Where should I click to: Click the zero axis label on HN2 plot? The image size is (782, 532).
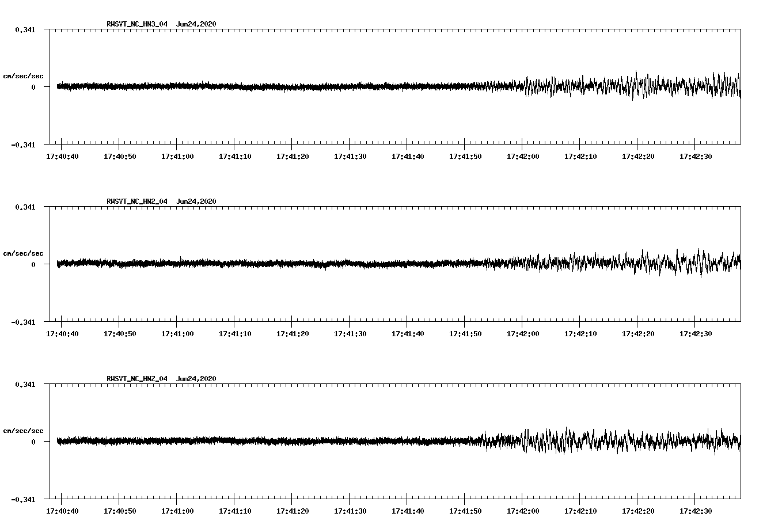point(33,264)
